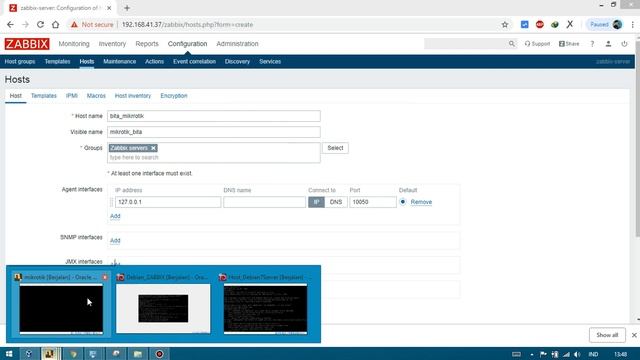Image resolution: width=640 pixels, height=360 pixels.
Task: Click Show all in downloads bar
Action: click(607, 335)
